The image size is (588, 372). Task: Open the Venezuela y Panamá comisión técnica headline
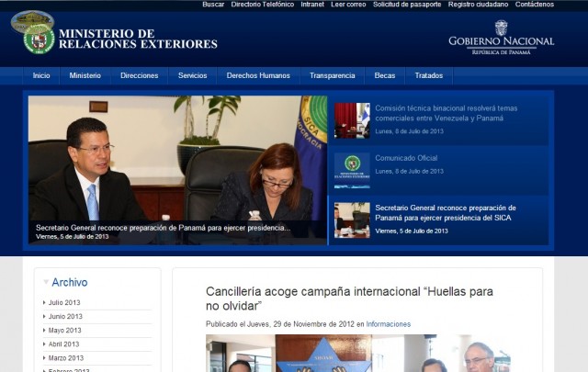(447, 113)
